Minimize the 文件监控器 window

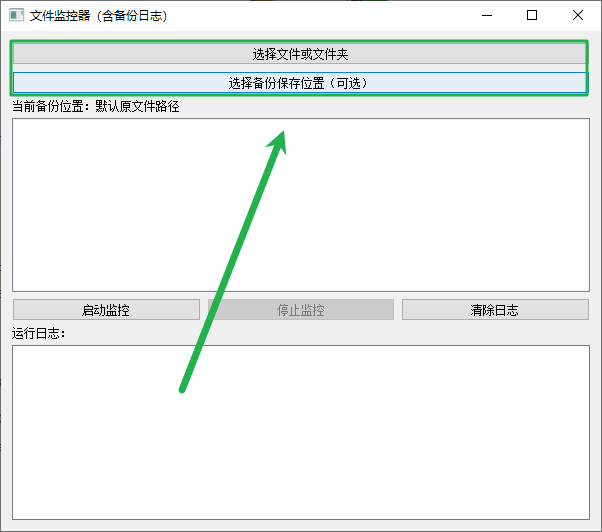coord(487,16)
